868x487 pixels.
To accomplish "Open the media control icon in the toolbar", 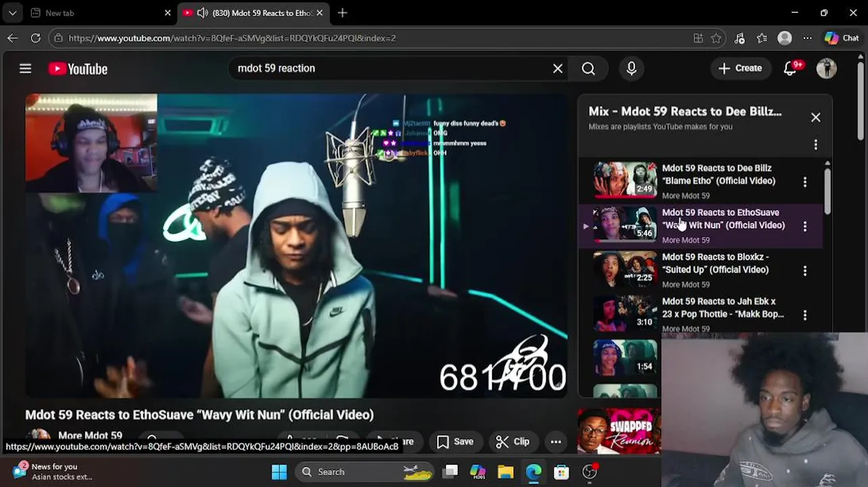I will [740, 38].
